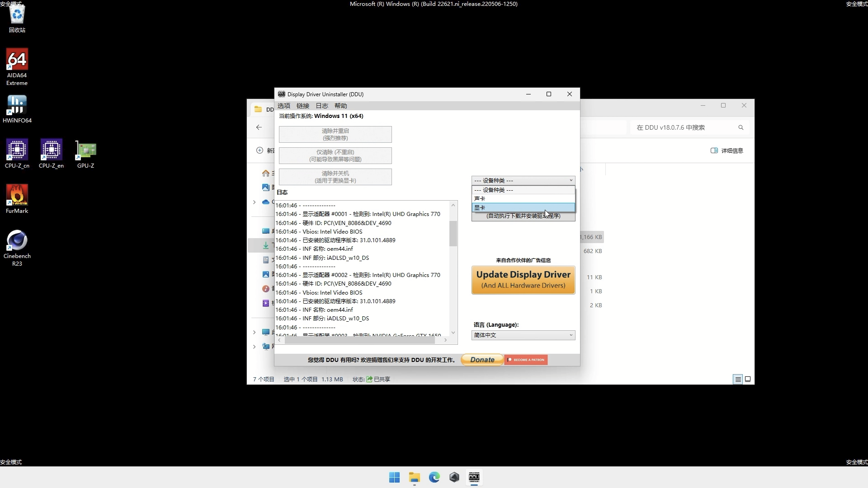Switch to detailed list view in status bar
The height and width of the screenshot is (488, 868).
(x=738, y=379)
